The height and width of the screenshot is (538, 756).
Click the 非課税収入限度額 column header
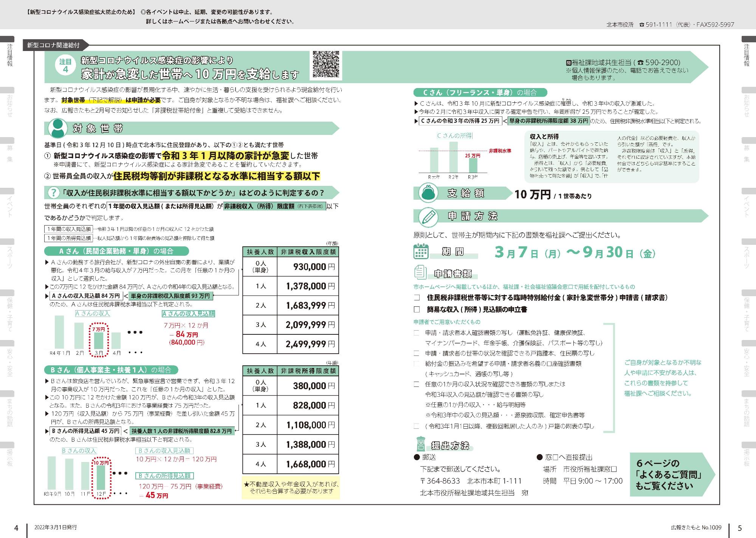click(308, 252)
